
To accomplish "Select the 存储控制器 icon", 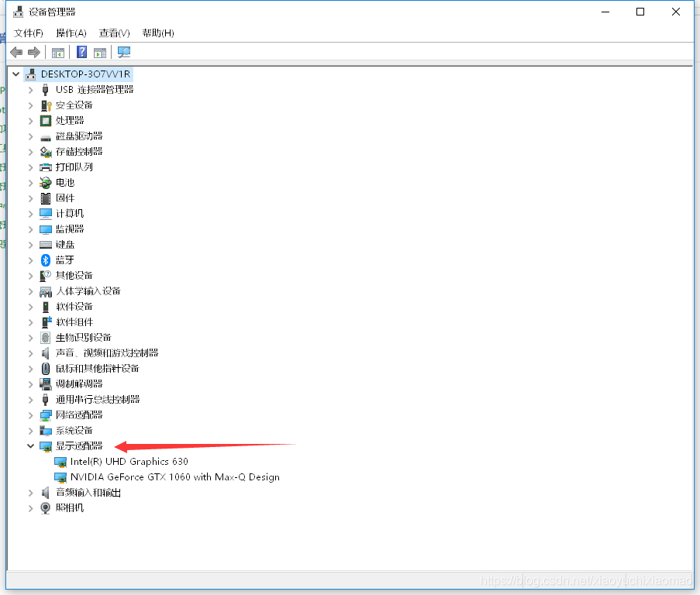I will (x=46, y=152).
